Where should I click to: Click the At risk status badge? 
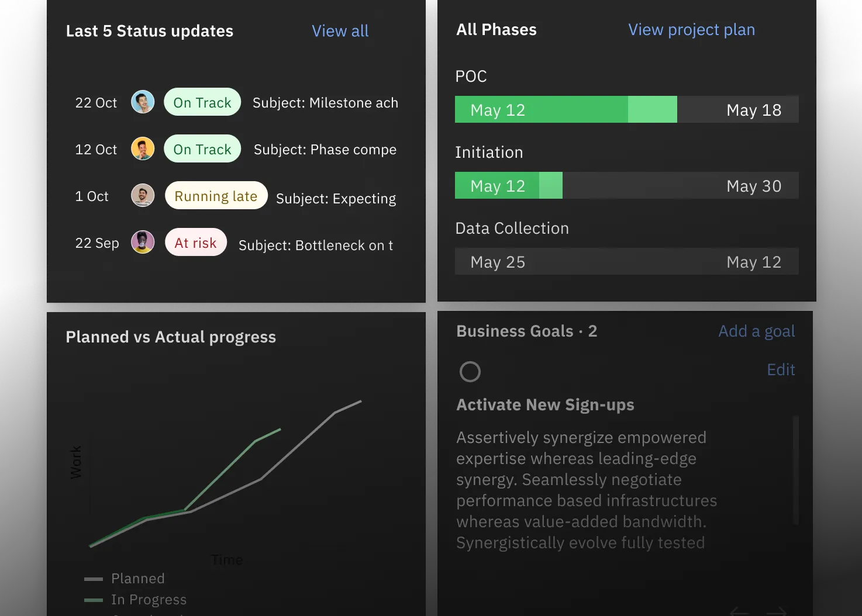point(195,243)
